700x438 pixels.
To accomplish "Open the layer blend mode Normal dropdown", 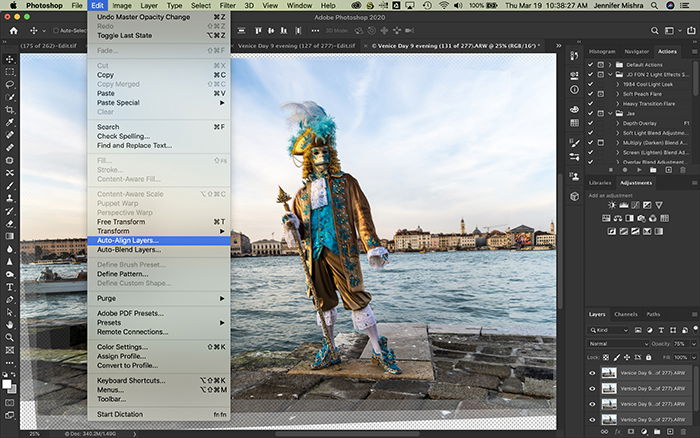I will pos(618,344).
